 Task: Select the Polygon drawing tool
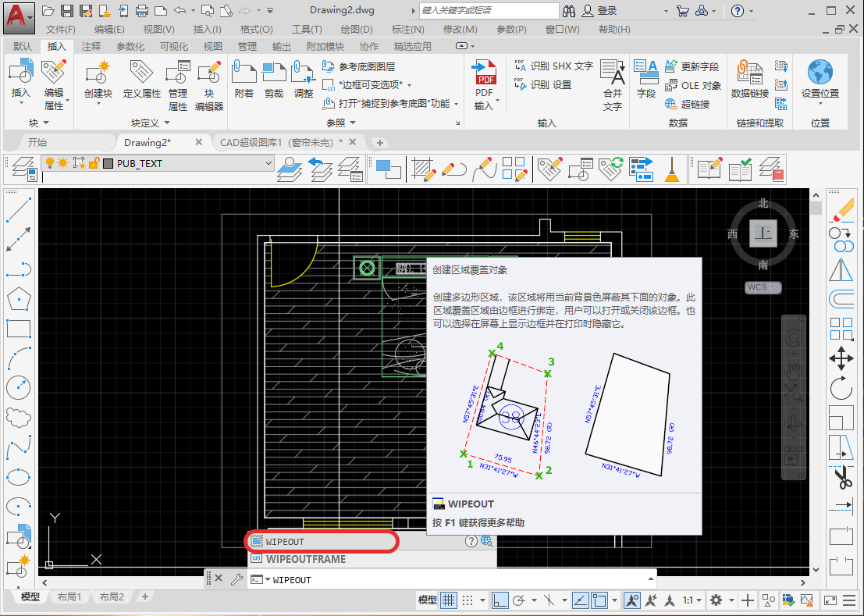(x=19, y=299)
